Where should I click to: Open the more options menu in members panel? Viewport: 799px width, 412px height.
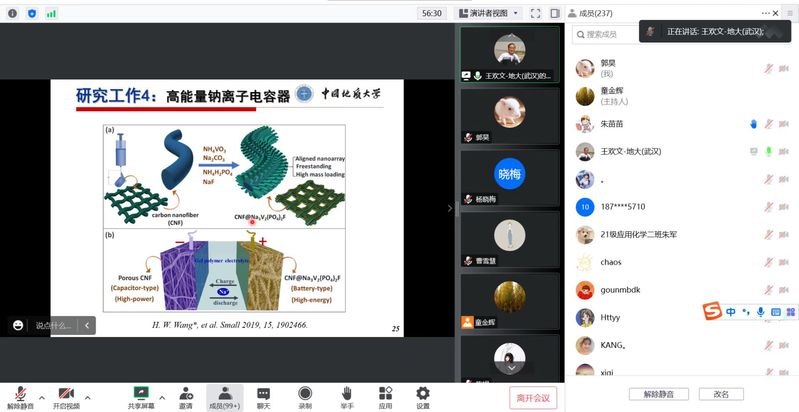pos(765,13)
